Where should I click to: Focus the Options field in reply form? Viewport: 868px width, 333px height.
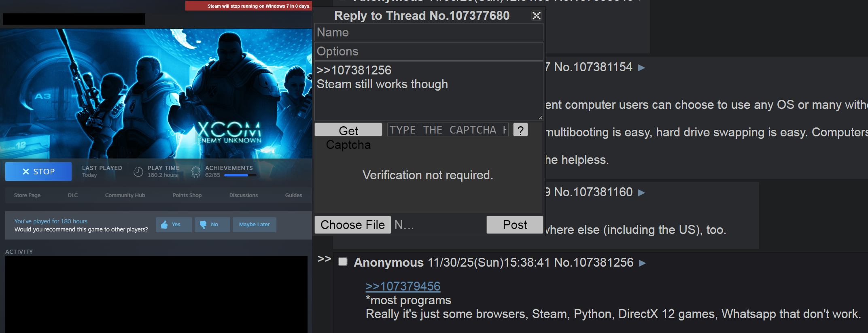[429, 51]
